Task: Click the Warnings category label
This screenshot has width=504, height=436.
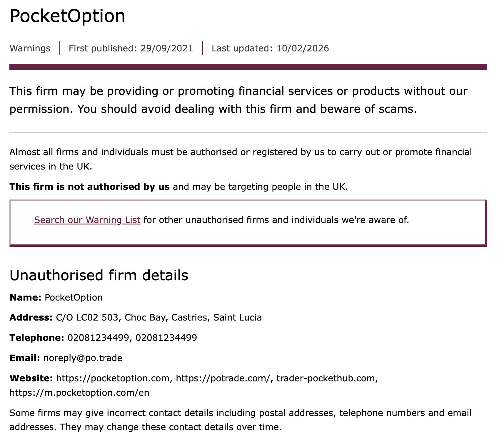Action: click(30, 48)
